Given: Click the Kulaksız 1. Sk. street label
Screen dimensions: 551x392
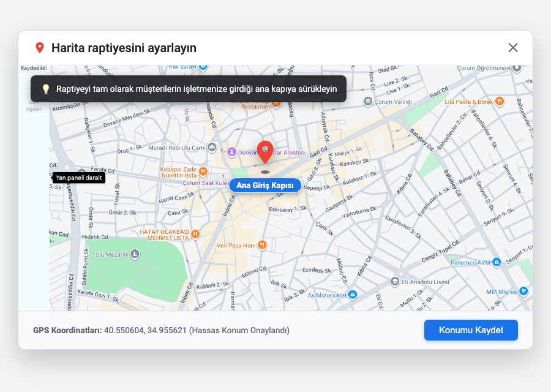Looking at the screenshot, I should pos(361,178).
